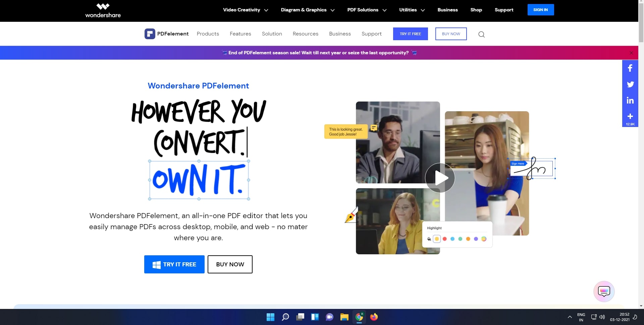Click the OWN IT text box

click(199, 180)
